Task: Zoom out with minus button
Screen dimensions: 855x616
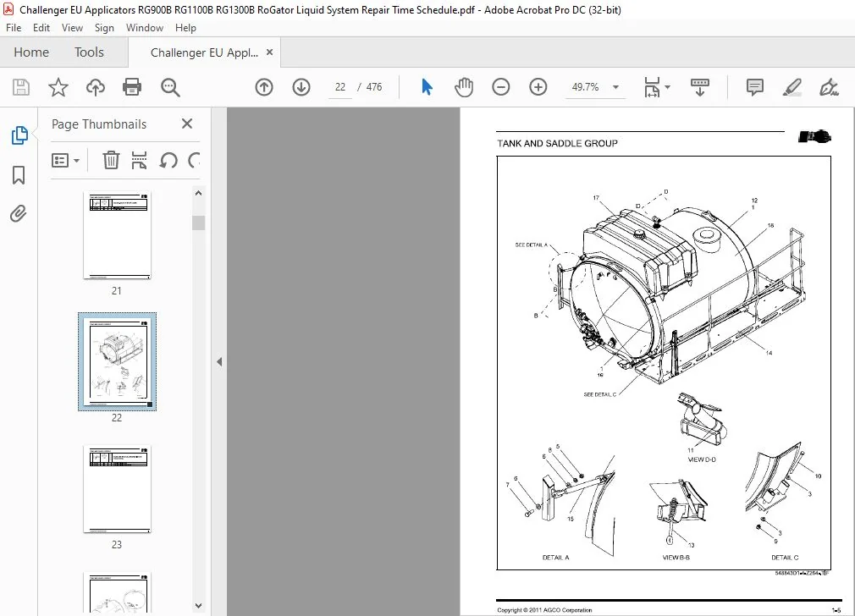Action: pos(500,87)
